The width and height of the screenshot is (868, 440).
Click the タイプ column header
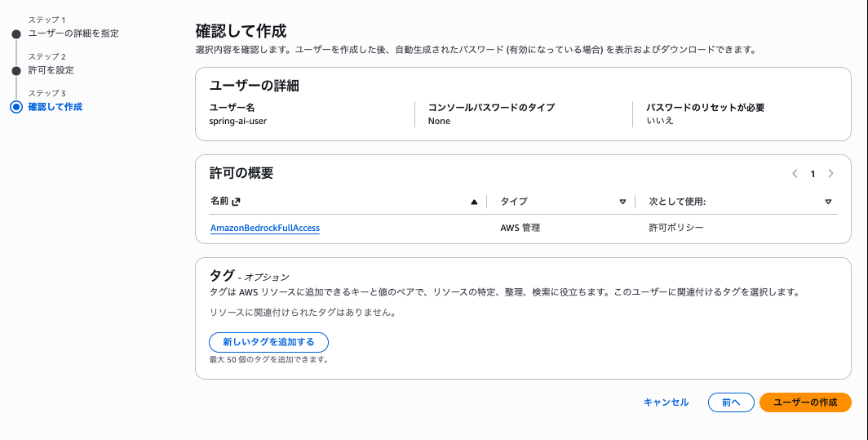514,202
